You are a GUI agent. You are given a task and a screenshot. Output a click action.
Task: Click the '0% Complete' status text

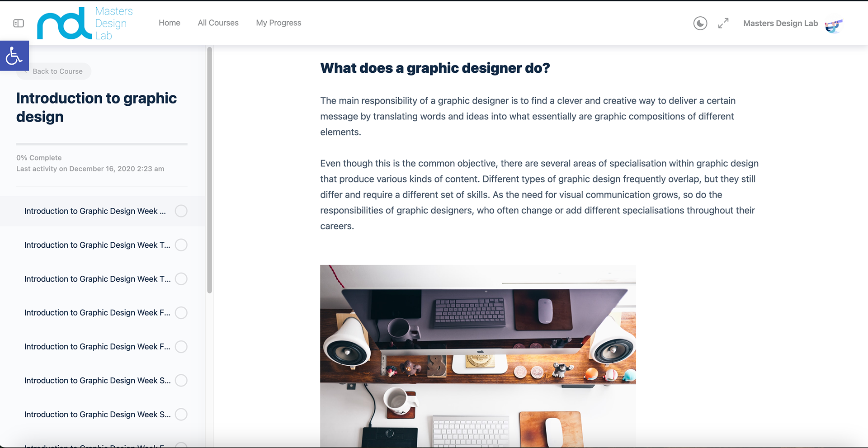click(39, 158)
